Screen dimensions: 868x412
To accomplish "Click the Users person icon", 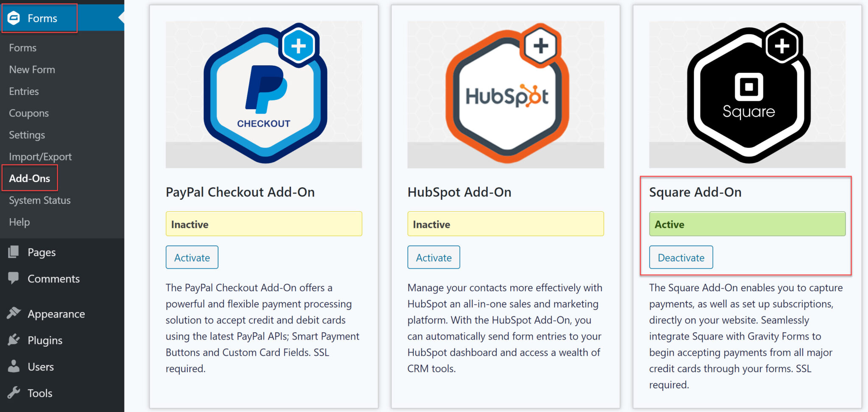I will [14, 366].
